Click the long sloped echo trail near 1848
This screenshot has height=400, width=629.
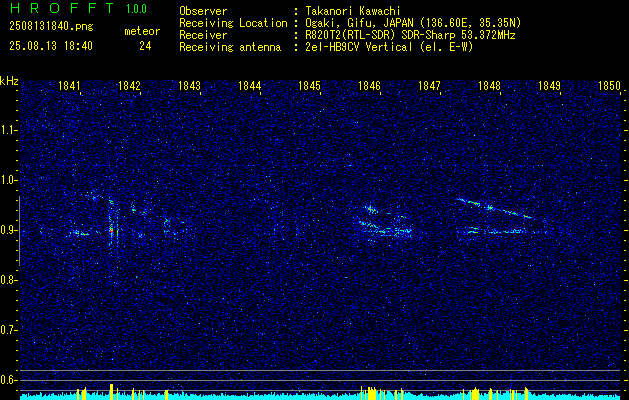(494, 208)
